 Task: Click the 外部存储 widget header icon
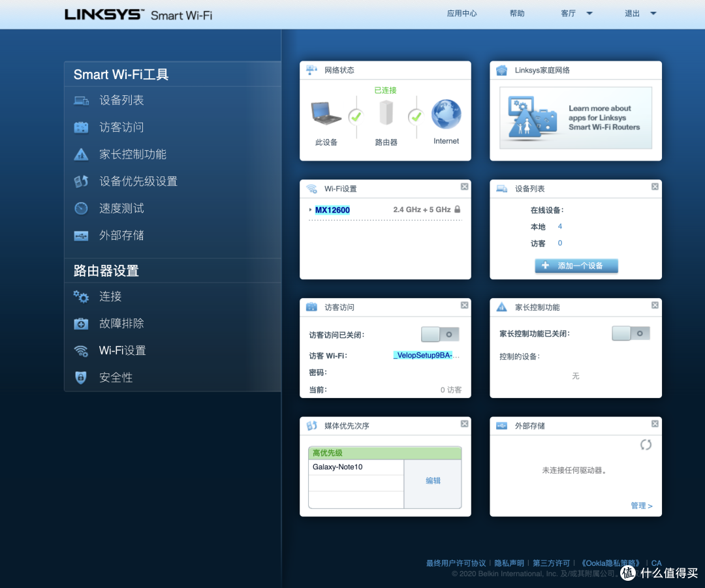[x=502, y=426]
